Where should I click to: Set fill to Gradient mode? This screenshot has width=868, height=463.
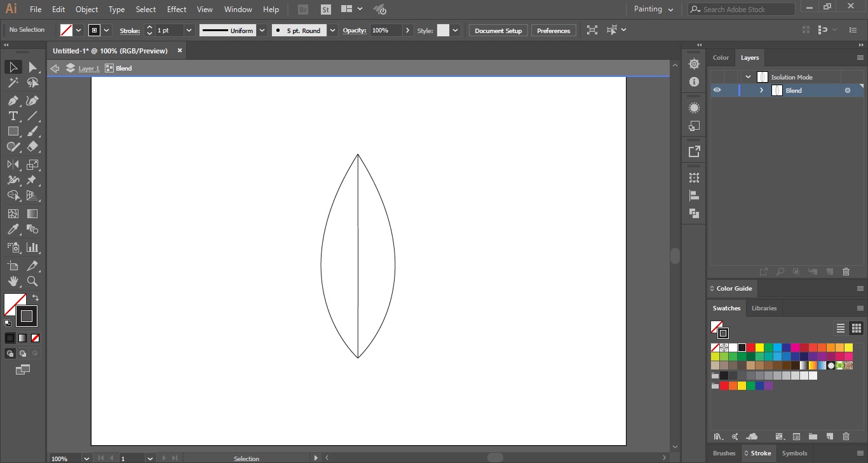click(23, 338)
